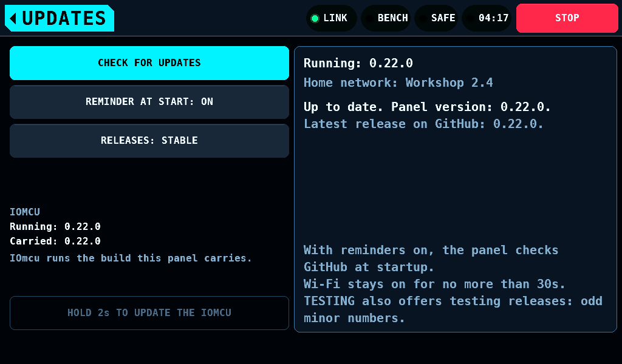The width and height of the screenshot is (622, 364).
Task: Click 'Home network: Workshop 2.4'
Action: (398, 83)
